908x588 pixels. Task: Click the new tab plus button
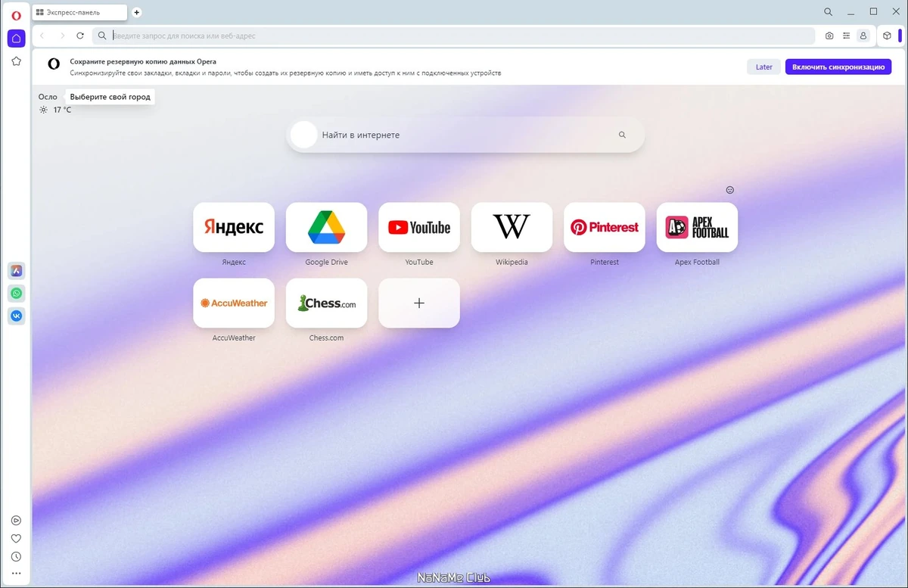(137, 12)
